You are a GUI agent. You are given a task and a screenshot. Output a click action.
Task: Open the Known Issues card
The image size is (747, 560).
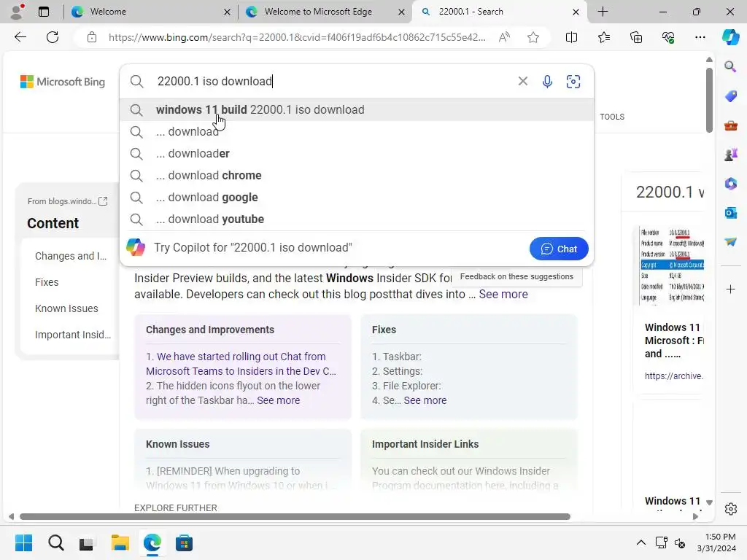(243, 459)
